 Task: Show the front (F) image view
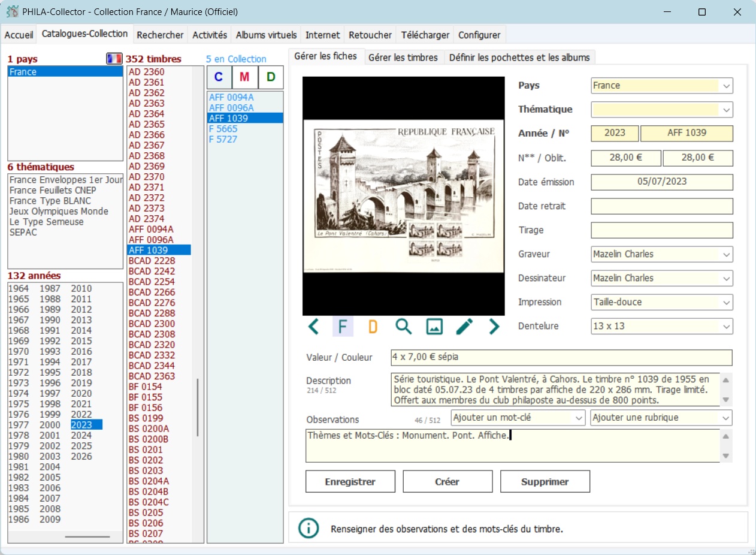tap(343, 327)
